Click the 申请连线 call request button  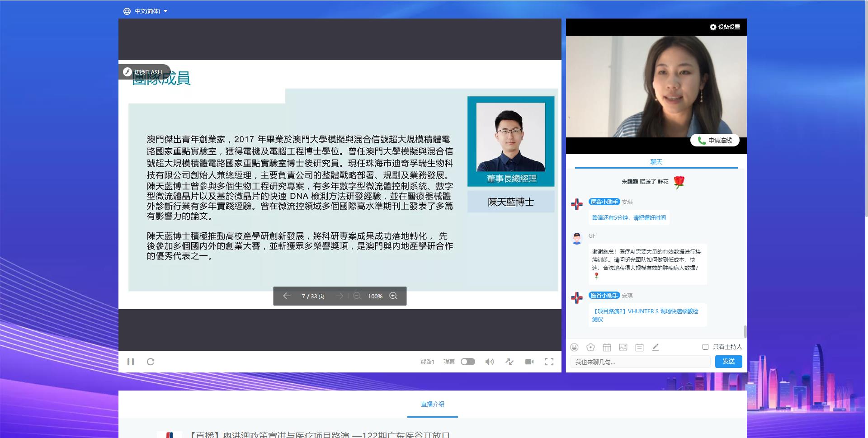pyautogui.click(x=715, y=141)
